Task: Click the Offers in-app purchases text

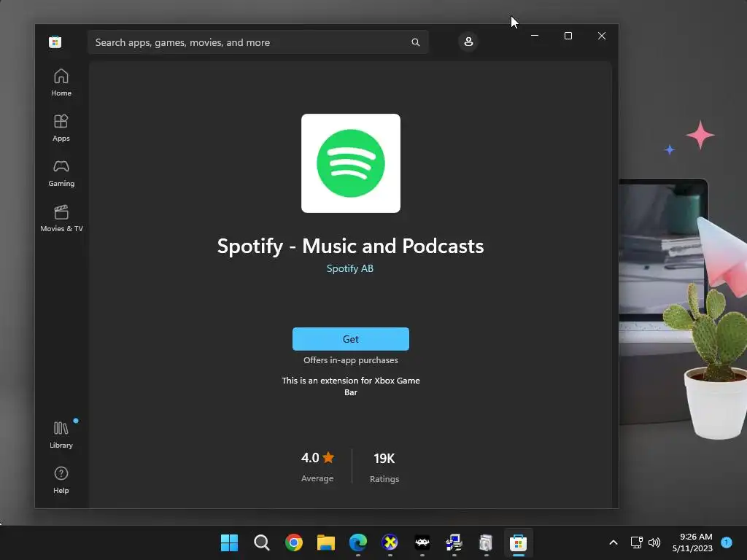Action: 351,360
